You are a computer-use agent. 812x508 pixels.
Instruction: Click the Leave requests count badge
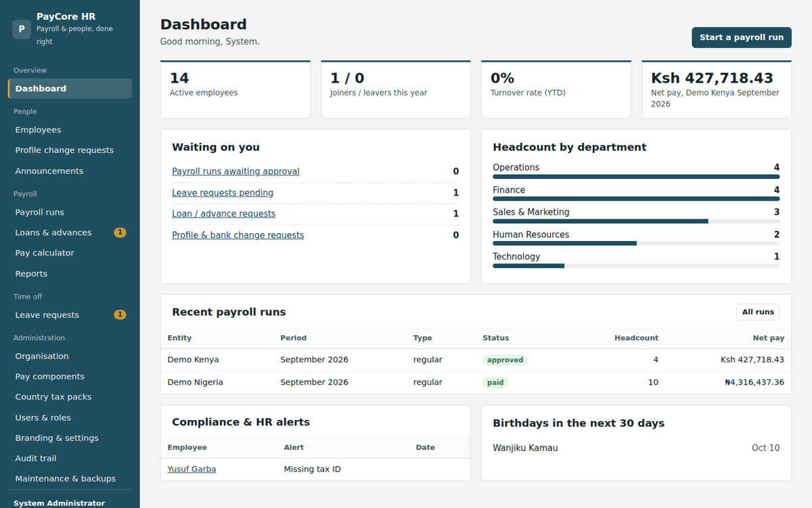pos(120,314)
